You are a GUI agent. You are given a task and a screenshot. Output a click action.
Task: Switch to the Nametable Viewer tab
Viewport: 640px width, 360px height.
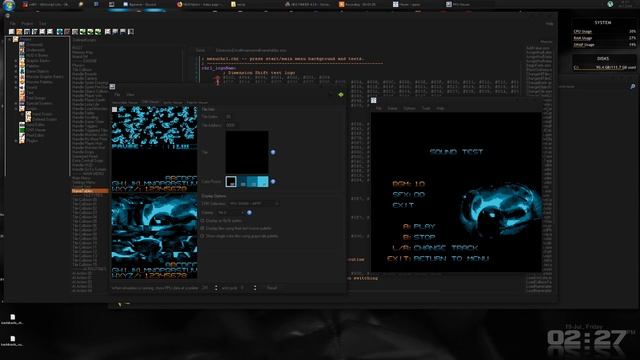click(125, 102)
